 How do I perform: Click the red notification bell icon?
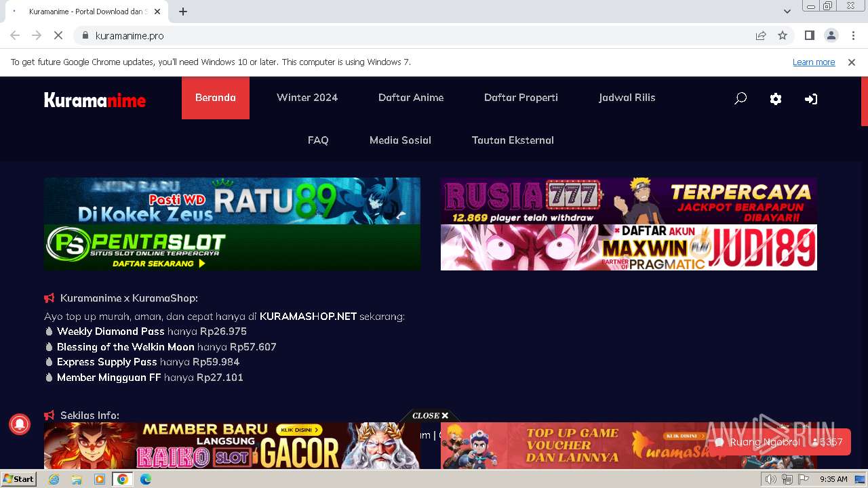coord(19,424)
